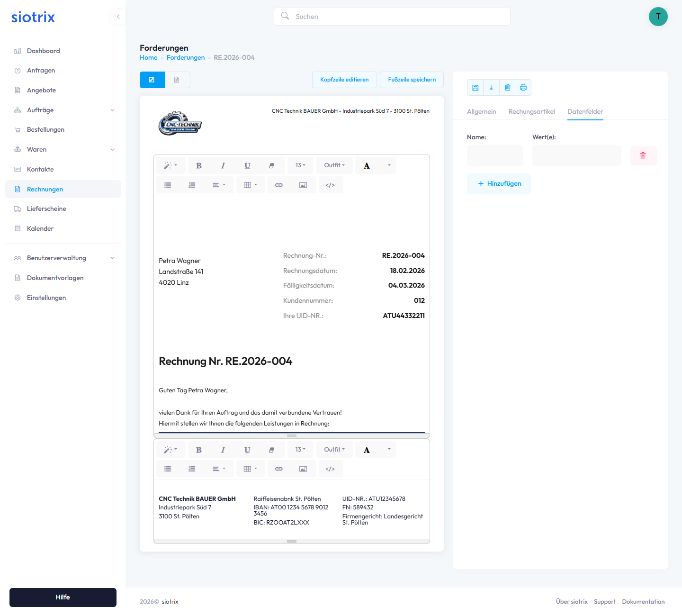This screenshot has width=682, height=616.
Task: Toggle bold in the upper editor toolbar
Action: click(x=199, y=165)
